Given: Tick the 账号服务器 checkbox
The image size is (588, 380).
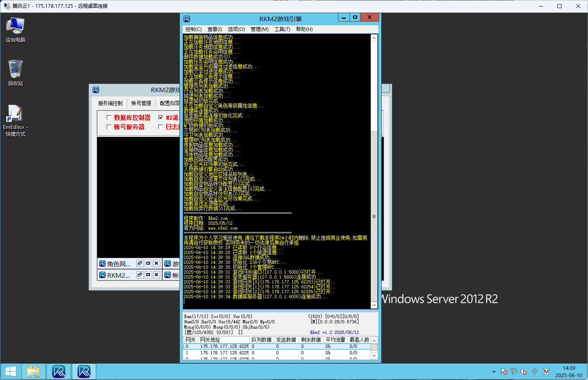Looking at the screenshot, I should pos(109,127).
